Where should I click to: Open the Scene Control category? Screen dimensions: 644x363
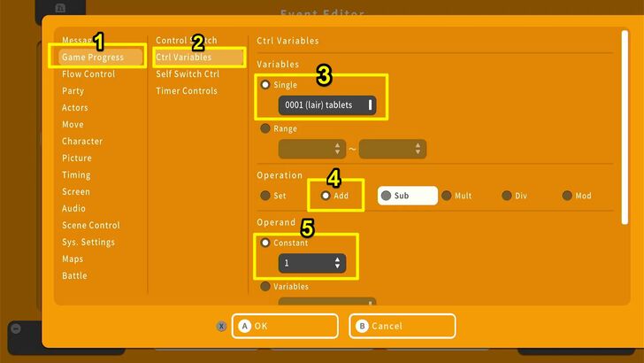(91, 225)
